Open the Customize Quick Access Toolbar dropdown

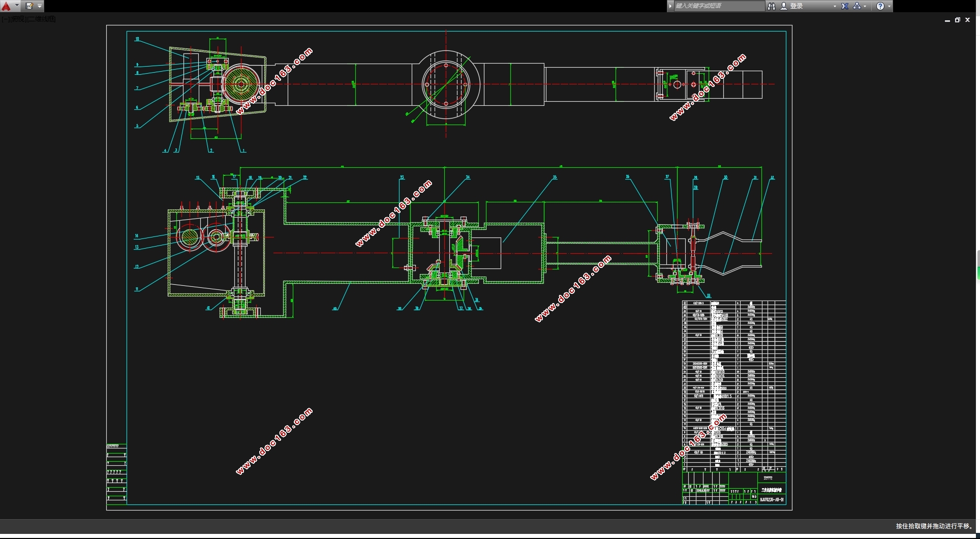pos(40,6)
